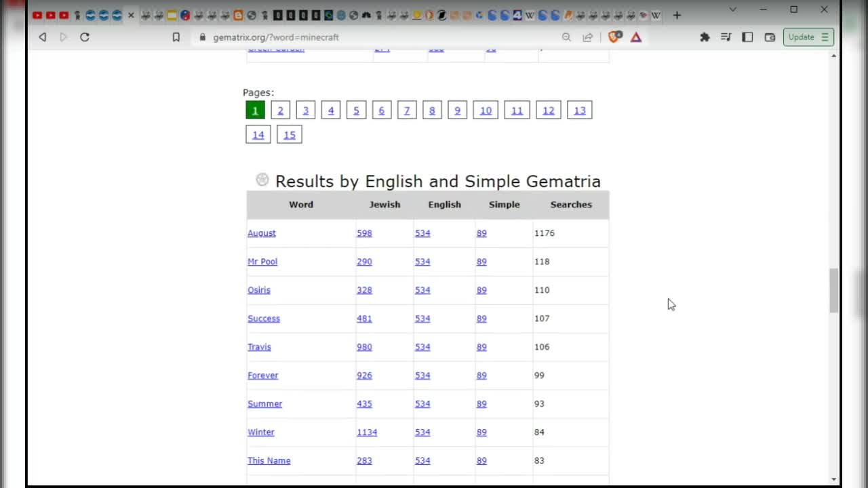Go to results page 5
The image size is (868, 488).
356,110
